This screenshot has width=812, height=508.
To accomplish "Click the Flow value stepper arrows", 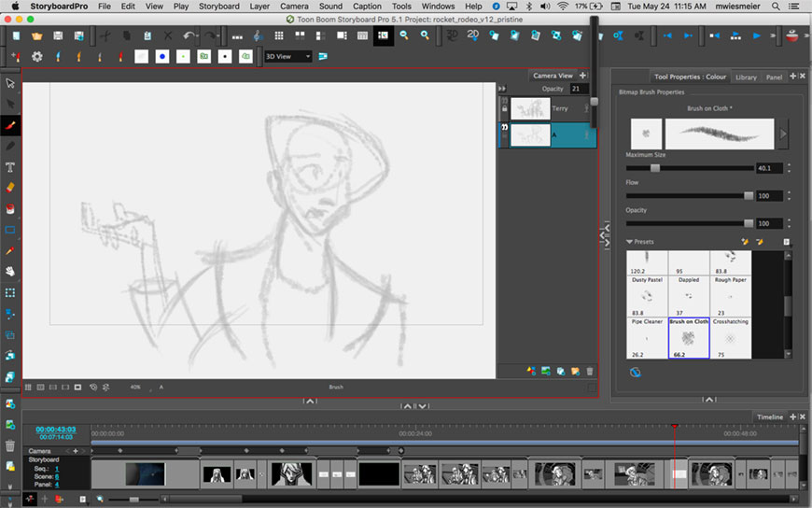I will click(x=790, y=196).
